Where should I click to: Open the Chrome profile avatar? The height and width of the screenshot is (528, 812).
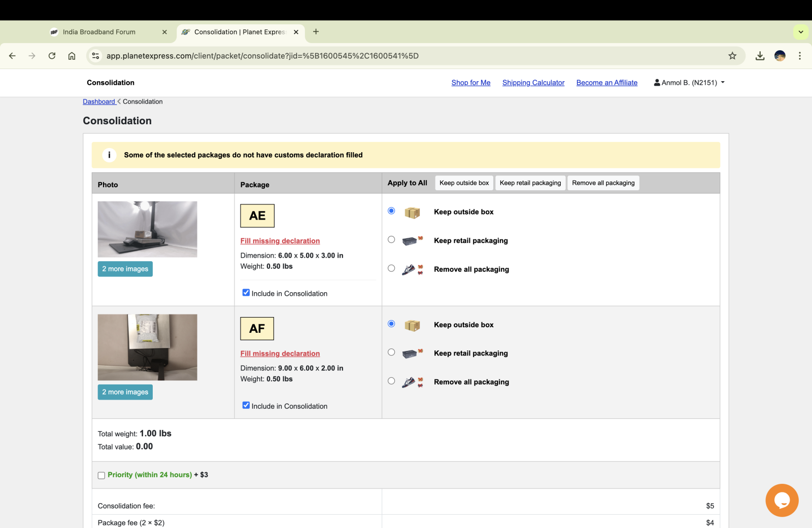pos(780,56)
